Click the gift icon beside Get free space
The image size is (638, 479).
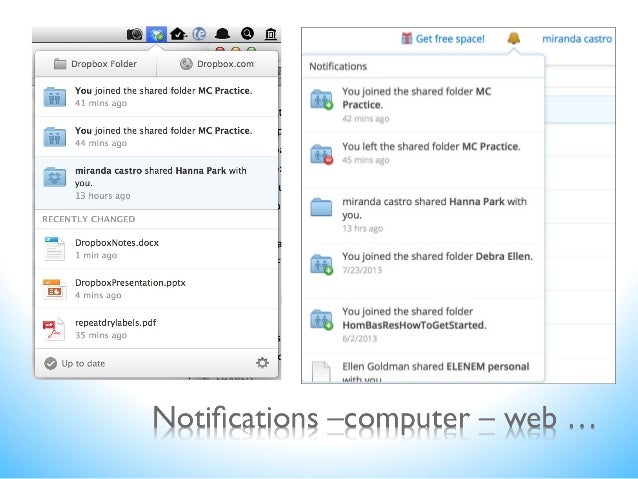[406, 38]
